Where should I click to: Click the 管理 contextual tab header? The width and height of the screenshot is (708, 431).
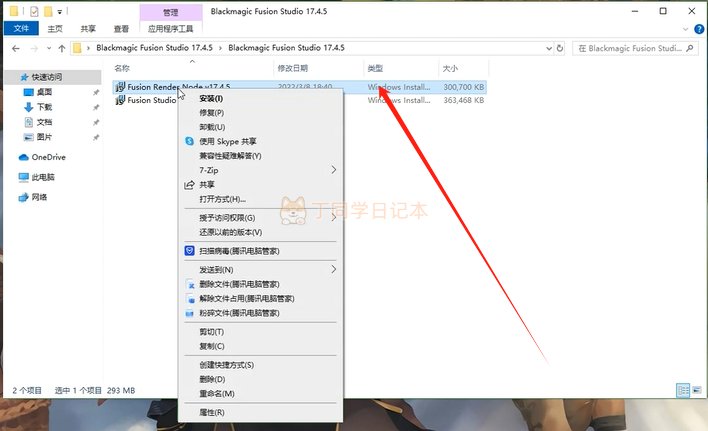171,13
